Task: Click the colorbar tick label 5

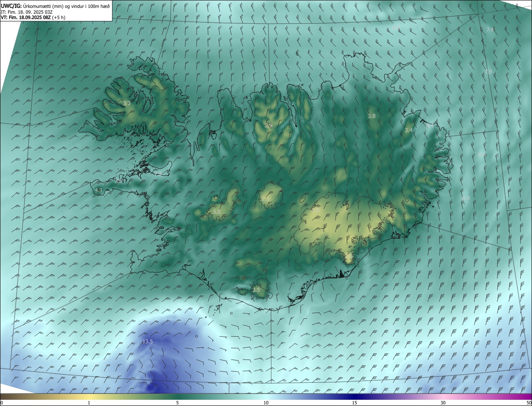Action: [177, 403]
